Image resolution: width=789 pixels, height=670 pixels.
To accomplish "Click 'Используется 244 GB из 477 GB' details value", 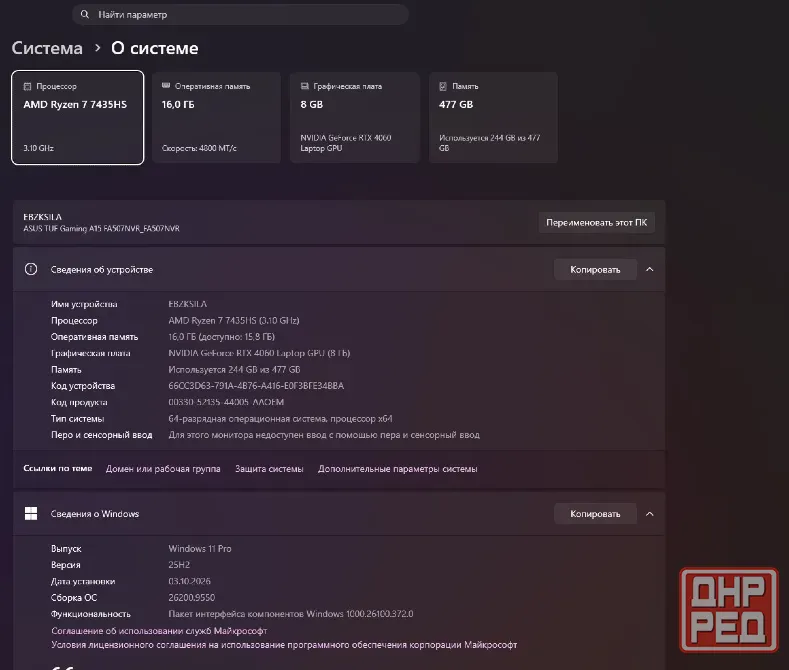I will coord(234,369).
